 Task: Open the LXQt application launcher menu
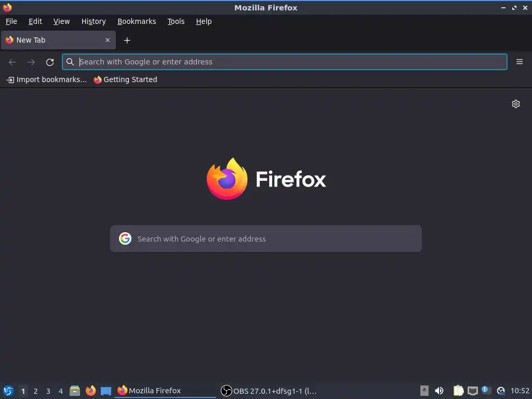pos(8,391)
